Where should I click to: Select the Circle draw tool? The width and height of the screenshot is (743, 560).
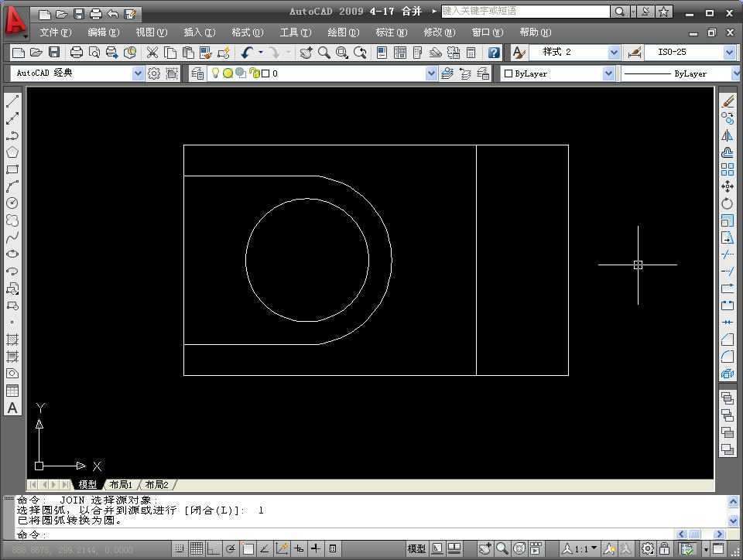click(12, 203)
